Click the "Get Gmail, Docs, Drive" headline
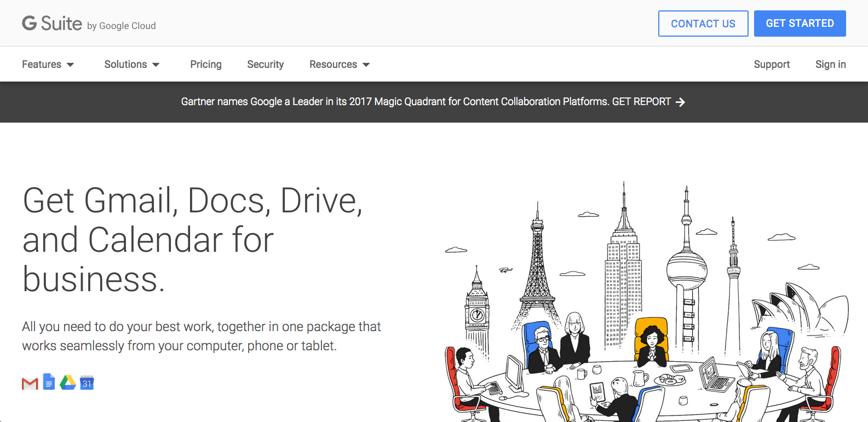Image resolution: width=868 pixels, height=422 pixels. [193, 240]
